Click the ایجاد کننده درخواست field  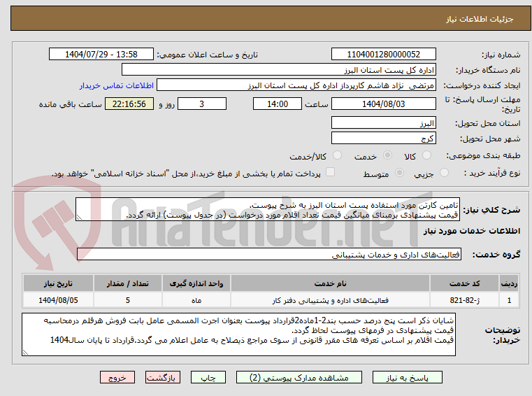296,85
